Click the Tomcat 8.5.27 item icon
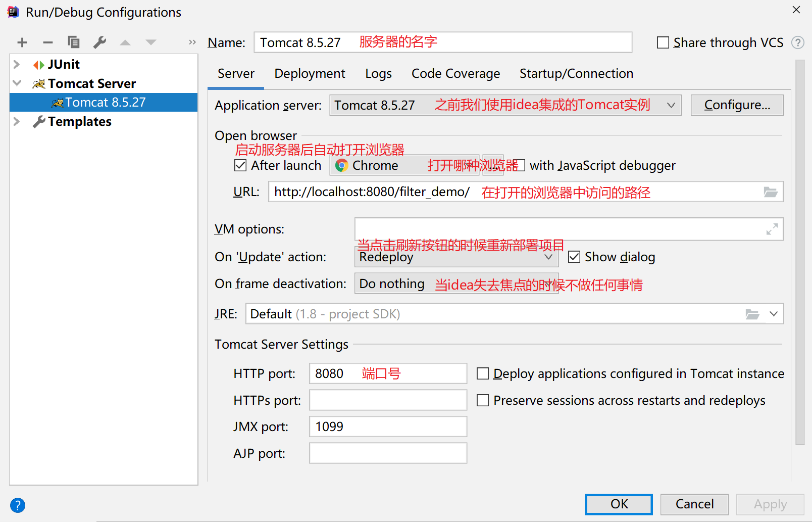Viewport: 812px width, 522px height. (x=58, y=103)
